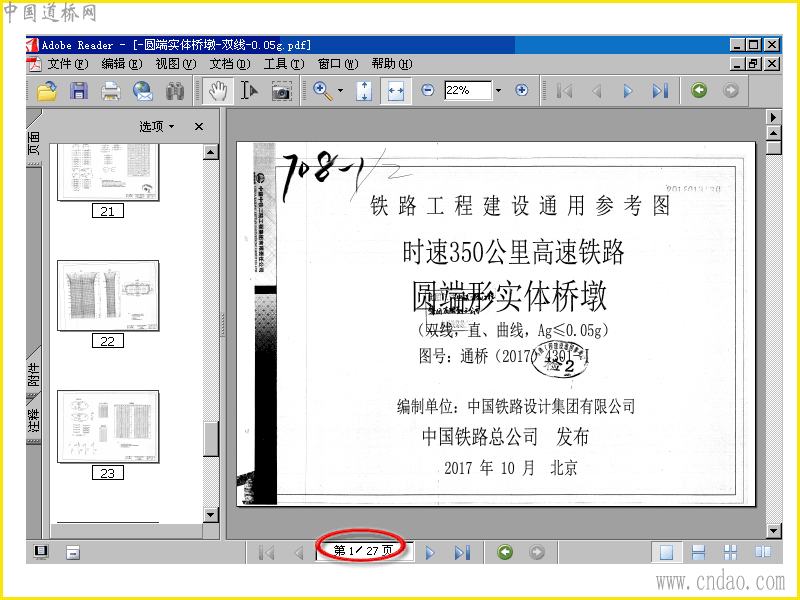Screen dimensions: 800x600
Task: Click the toolbar overflow arrow at top right
Action: (x=774, y=117)
